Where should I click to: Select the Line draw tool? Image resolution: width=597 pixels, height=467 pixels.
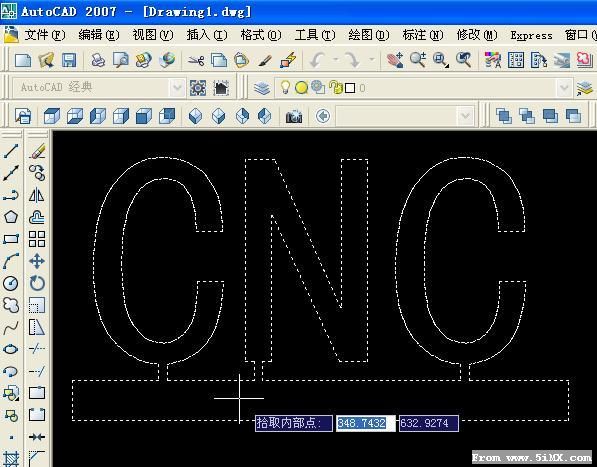(11, 151)
